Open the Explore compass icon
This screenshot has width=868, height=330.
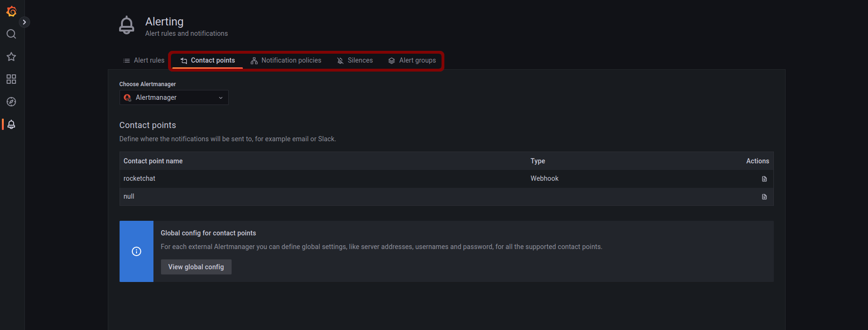pyautogui.click(x=11, y=102)
